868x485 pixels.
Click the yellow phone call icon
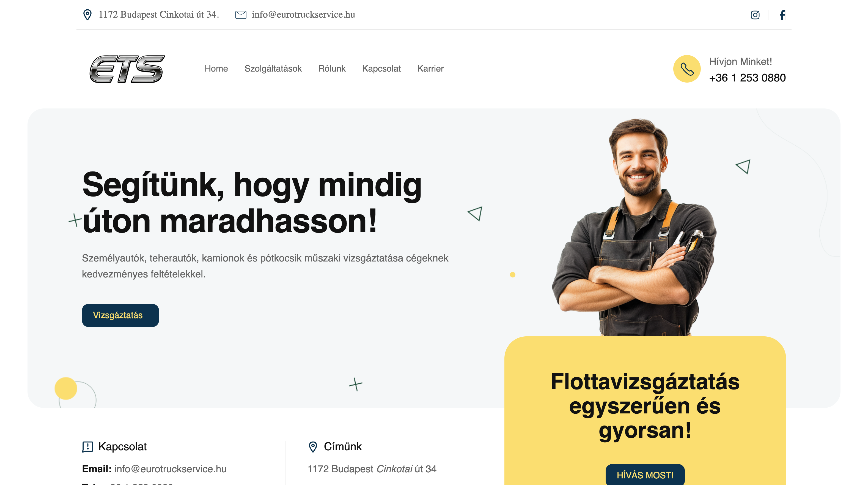(x=687, y=69)
